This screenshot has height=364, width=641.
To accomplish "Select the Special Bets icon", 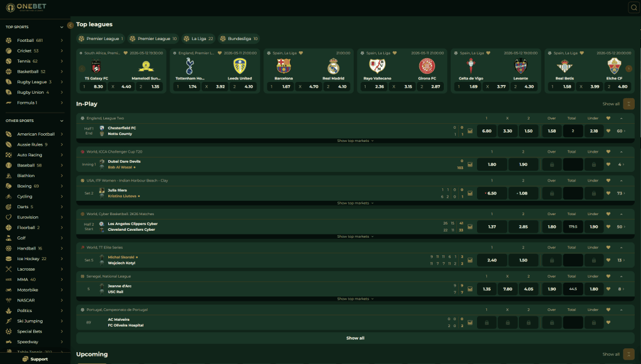I will pyautogui.click(x=9, y=331).
